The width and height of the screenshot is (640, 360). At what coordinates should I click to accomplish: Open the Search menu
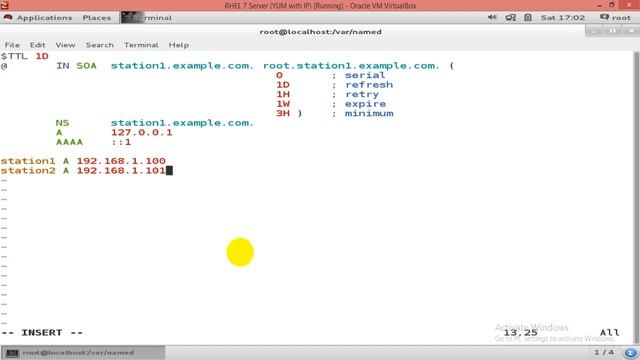(x=100, y=45)
